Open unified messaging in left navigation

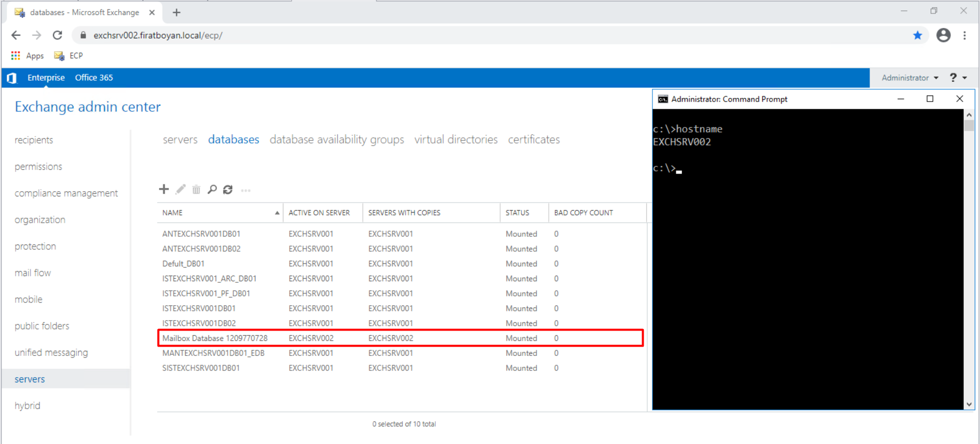click(x=51, y=352)
